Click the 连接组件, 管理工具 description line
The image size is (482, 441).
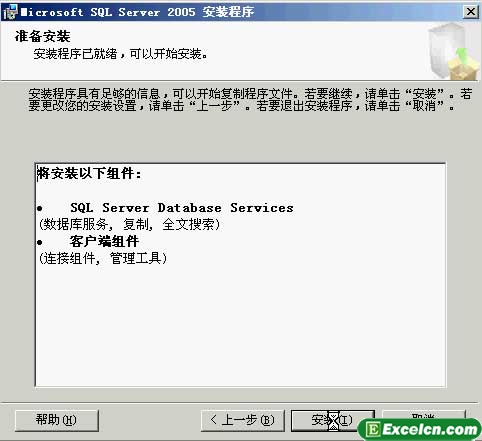(103, 258)
